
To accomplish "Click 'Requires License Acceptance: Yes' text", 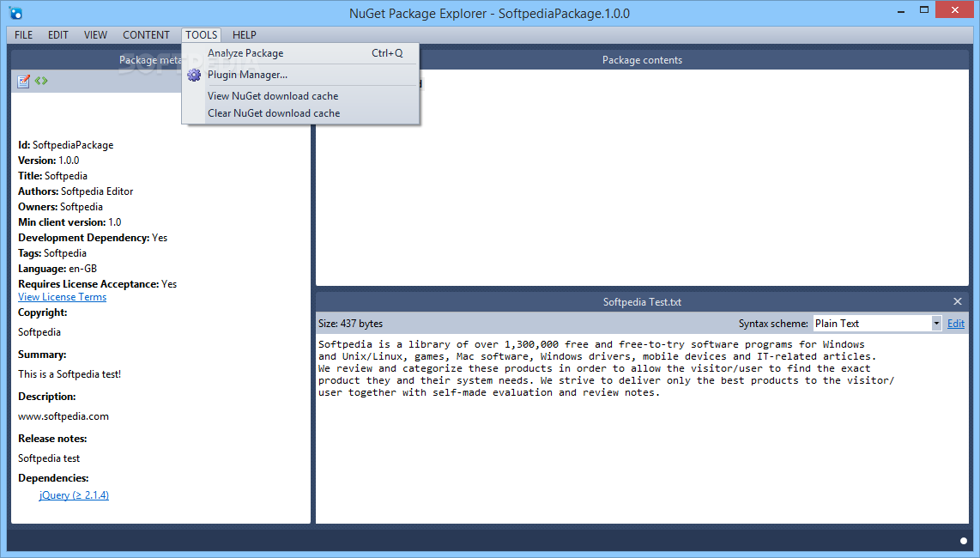I will [98, 284].
